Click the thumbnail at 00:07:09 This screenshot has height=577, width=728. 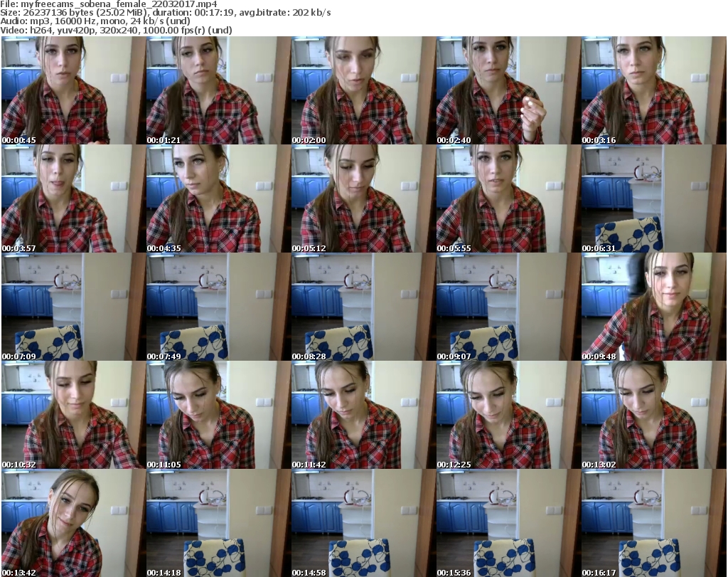tap(74, 307)
